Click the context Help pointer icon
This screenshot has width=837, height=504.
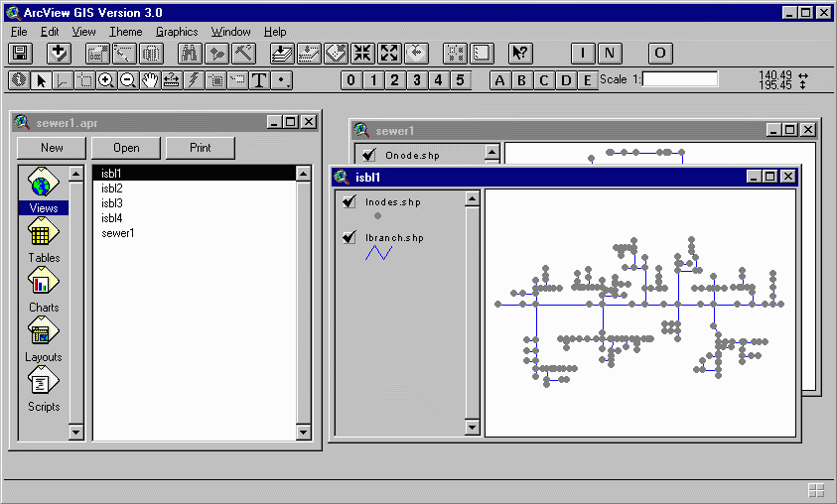click(x=520, y=54)
